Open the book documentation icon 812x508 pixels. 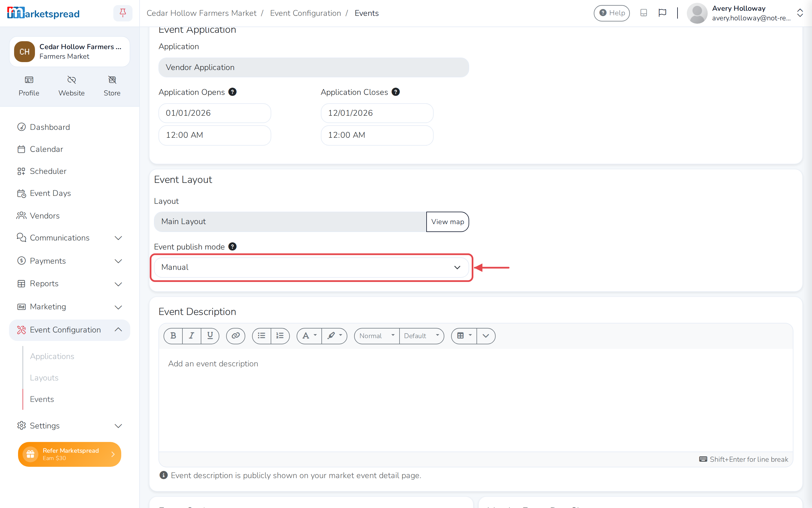click(644, 13)
